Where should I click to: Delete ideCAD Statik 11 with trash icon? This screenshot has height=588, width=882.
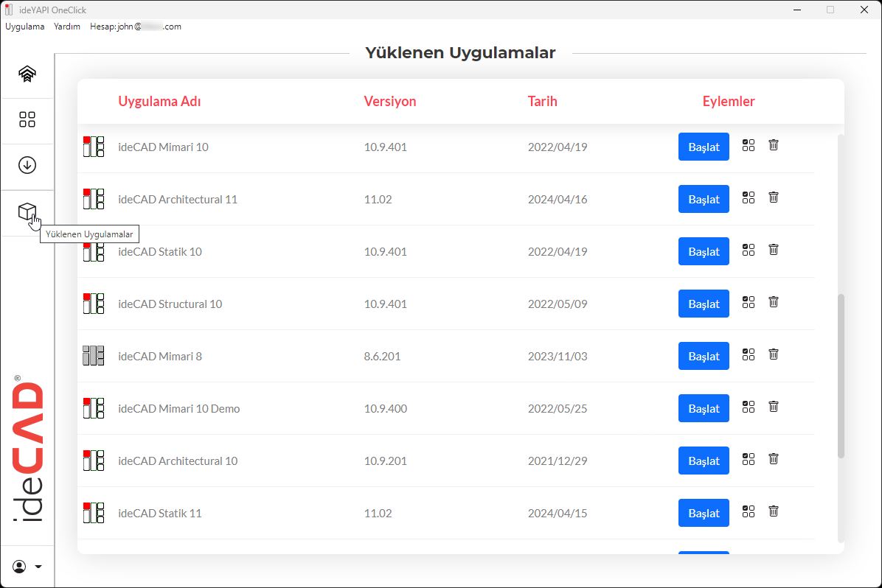pos(774,511)
